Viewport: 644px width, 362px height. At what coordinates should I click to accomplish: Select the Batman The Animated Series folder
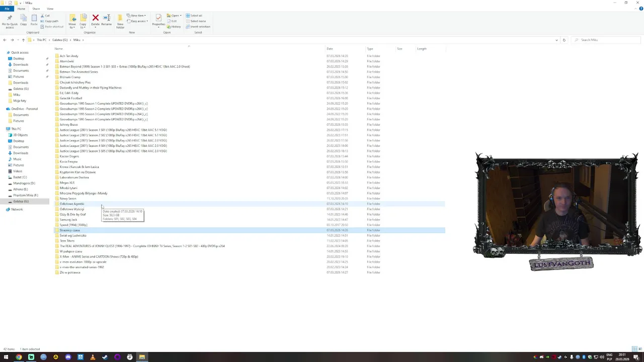click(78, 72)
